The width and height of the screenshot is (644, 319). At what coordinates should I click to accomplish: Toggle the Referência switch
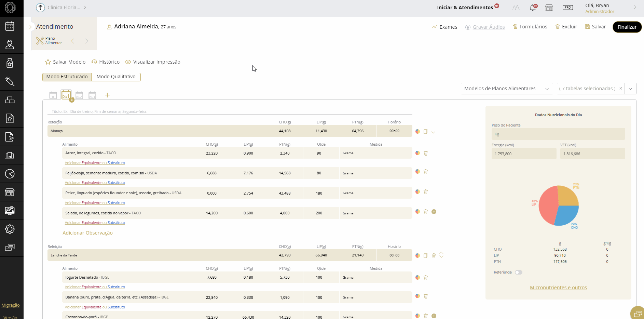pos(518,273)
